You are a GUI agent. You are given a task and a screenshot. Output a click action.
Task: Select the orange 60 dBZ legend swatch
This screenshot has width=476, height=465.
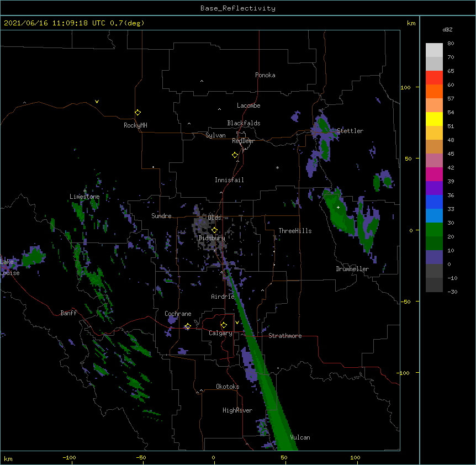pyautogui.click(x=434, y=91)
